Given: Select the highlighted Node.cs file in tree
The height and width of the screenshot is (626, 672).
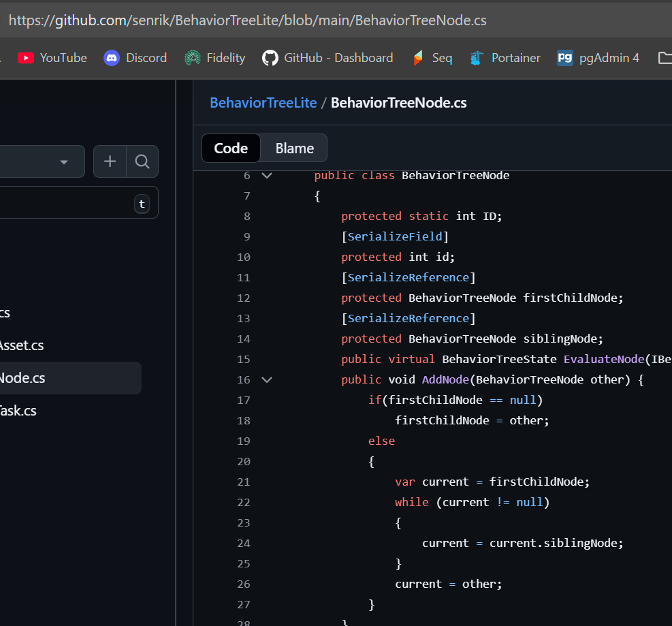Looking at the screenshot, I should pyautogui.click(x=68, y=378).
